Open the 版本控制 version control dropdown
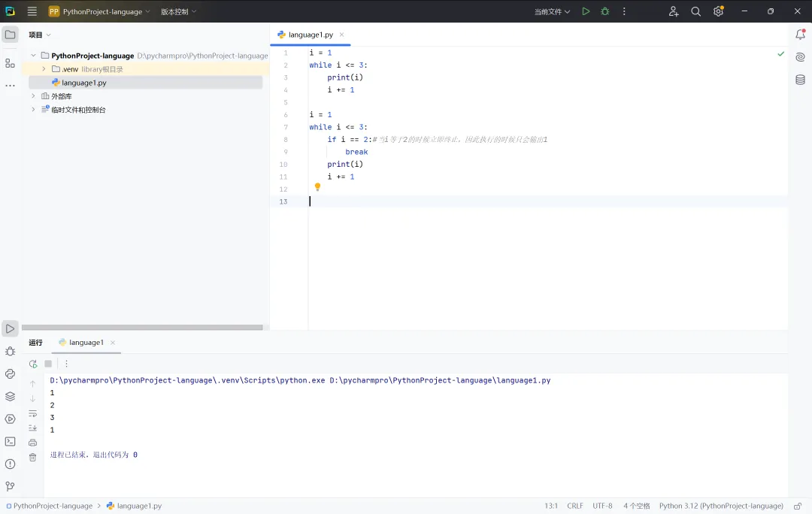The width and height of the screenshot is (812, 514). pyautogui.click(x=179, y=11)
